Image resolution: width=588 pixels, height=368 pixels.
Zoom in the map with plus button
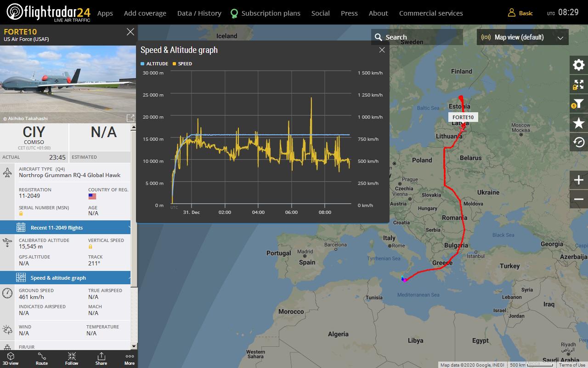point(579,180)
